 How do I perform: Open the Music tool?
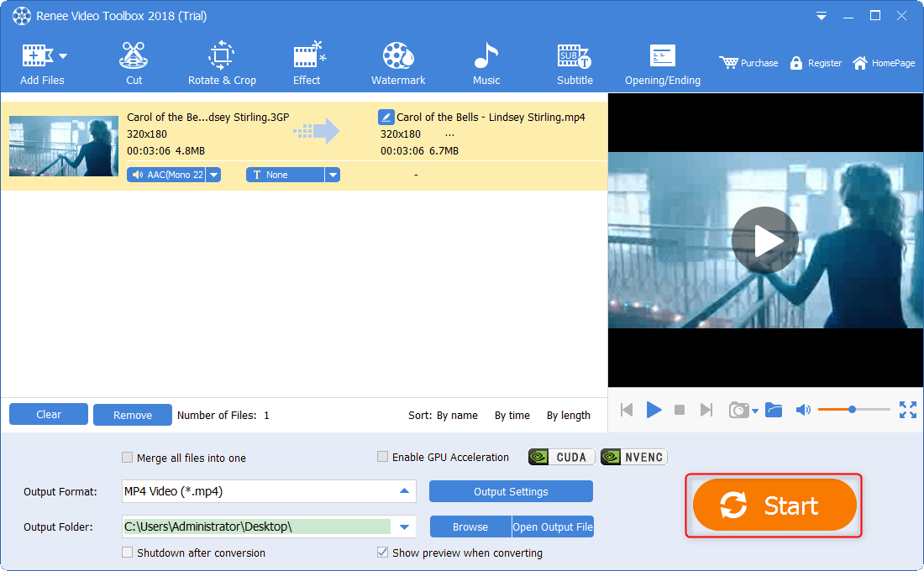pos(486,64)
